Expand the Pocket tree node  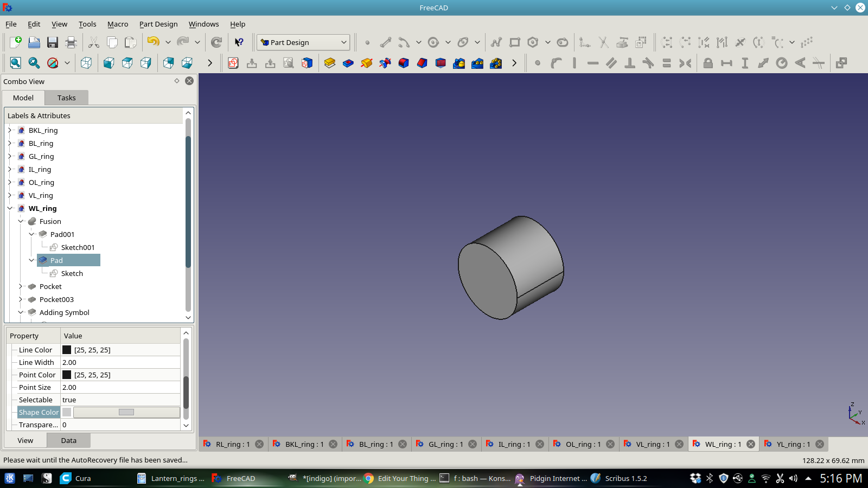pyautogui.click(x=21, y=286)
